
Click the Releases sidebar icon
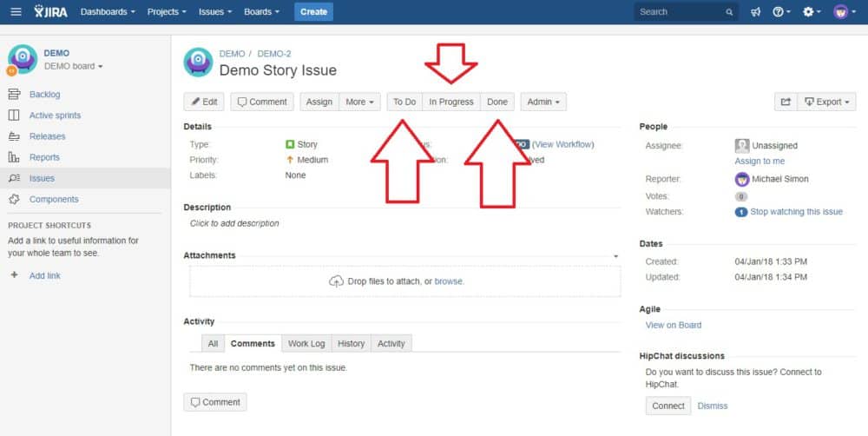[x=14, y=136]
